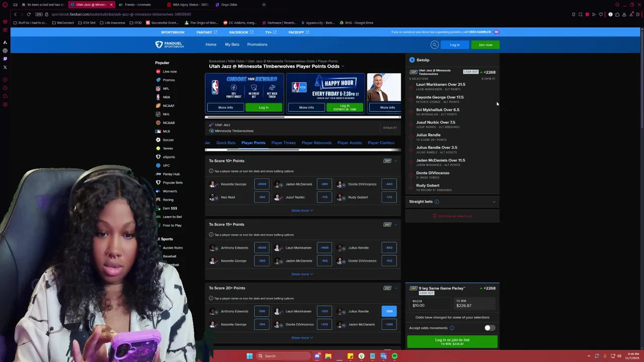Open the Promos tag icon
This screenshot has height=362, width=644.
pyautogui.click(x=158, y=80)
